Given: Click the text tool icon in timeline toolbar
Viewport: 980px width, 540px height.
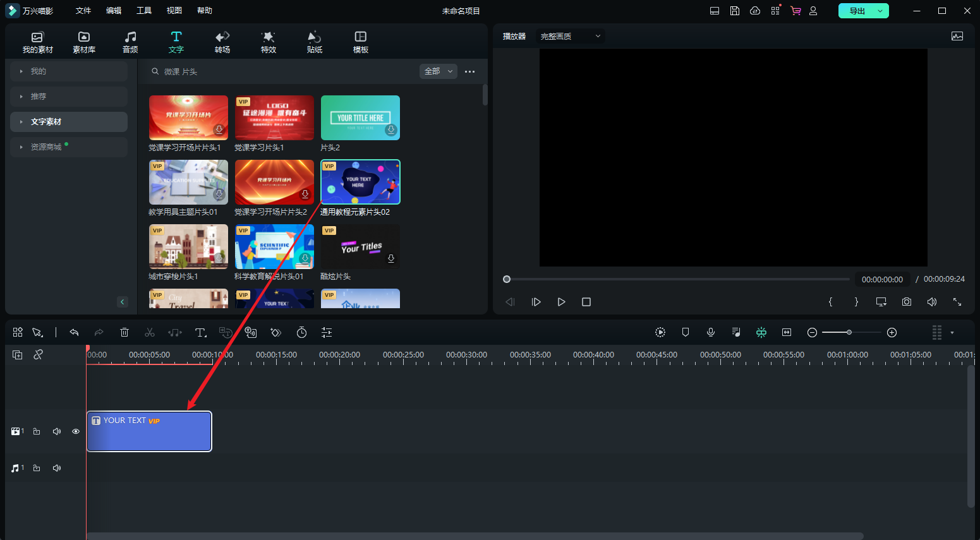Looking at the screenshot, I should click(200, 332).
